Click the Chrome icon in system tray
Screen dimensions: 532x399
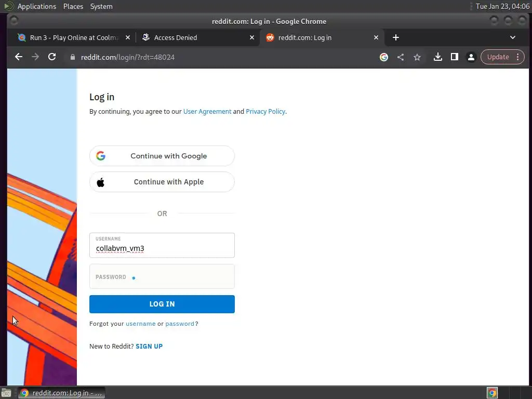(492, 393)
